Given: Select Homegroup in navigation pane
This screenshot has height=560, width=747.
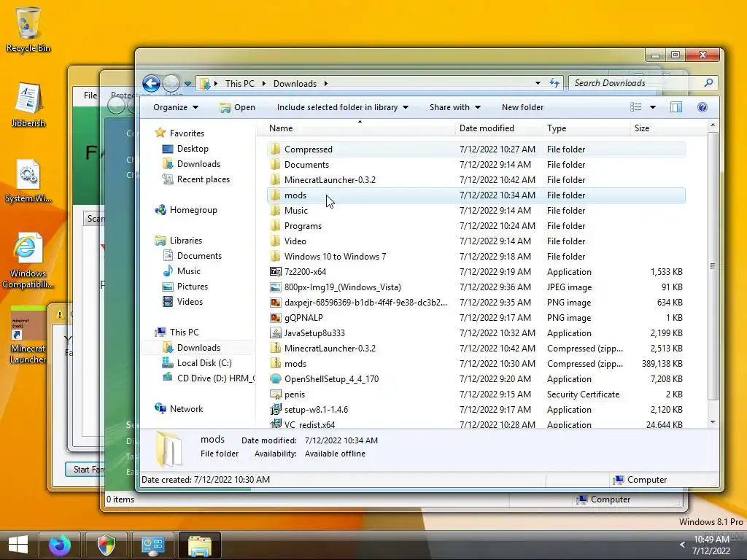Looking at the screenshot, I should 186,209.
